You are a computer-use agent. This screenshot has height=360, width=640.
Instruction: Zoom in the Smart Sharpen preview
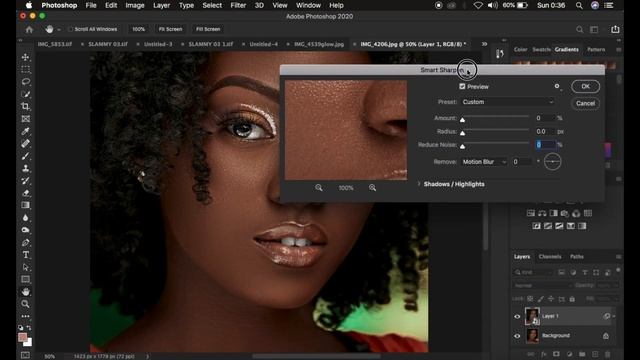tap(372, 188)
